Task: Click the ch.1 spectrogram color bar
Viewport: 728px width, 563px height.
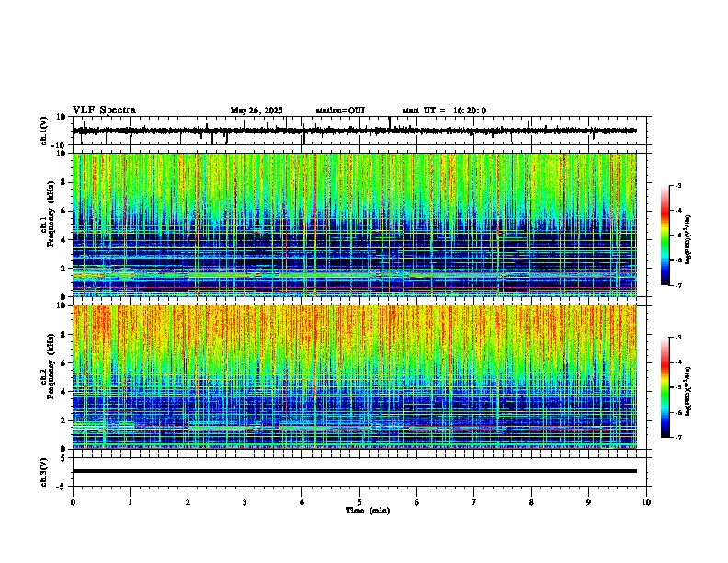Action: pos(665,236)
